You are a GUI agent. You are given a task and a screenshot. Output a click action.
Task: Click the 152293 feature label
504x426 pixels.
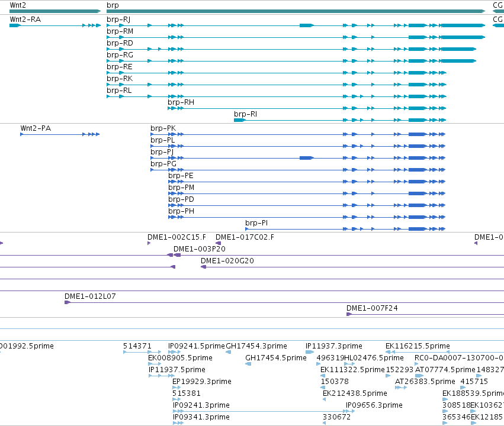400,370
